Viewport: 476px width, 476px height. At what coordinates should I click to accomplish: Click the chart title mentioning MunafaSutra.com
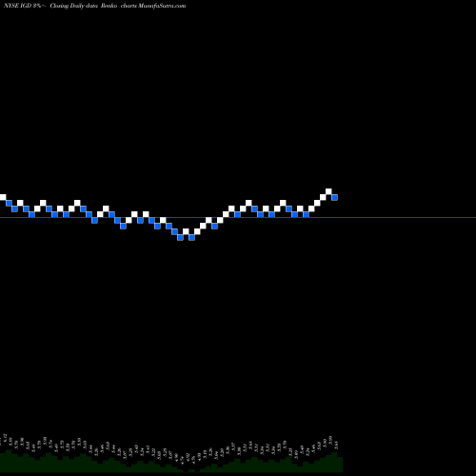(94, 6)
